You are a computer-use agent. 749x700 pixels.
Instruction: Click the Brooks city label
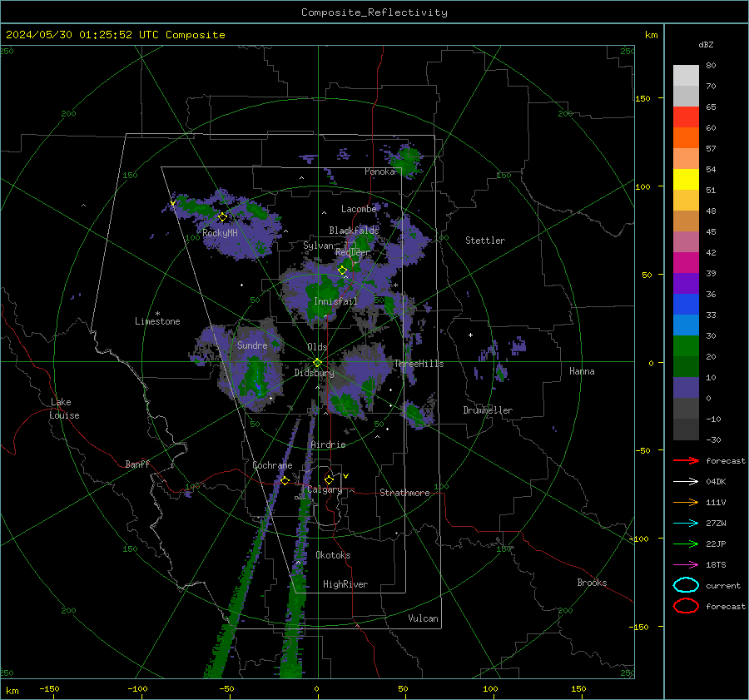pyautogui.click(x=592, y=583)
